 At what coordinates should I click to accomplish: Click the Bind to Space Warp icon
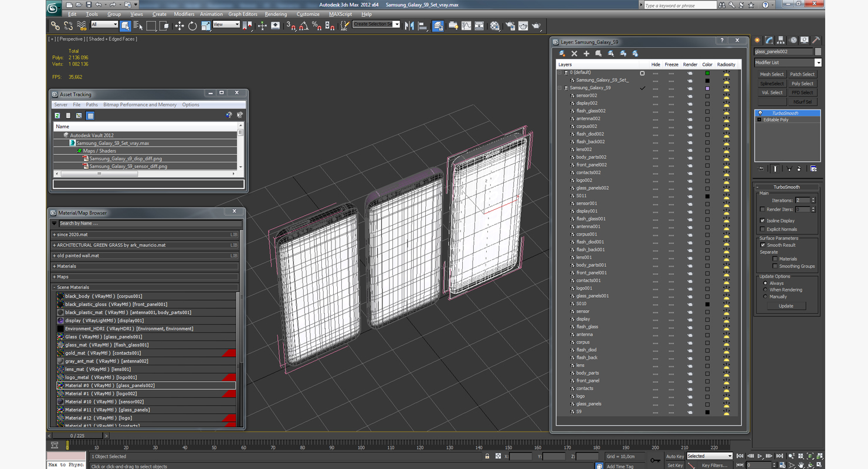[82, 26]
